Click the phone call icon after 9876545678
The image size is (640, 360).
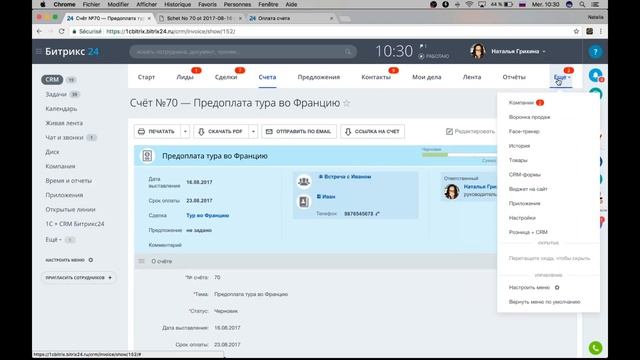[x=378, y=213]
